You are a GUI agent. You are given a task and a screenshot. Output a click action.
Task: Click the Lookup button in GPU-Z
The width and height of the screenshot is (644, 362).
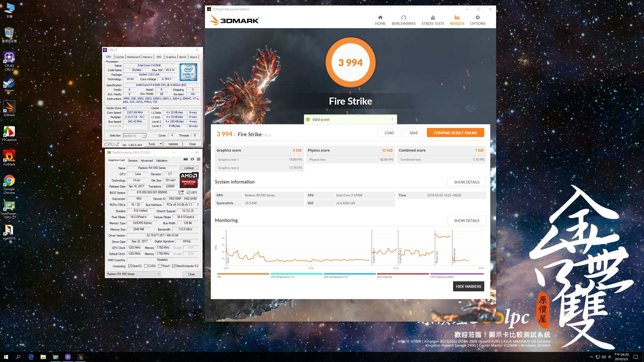(189, 168)
